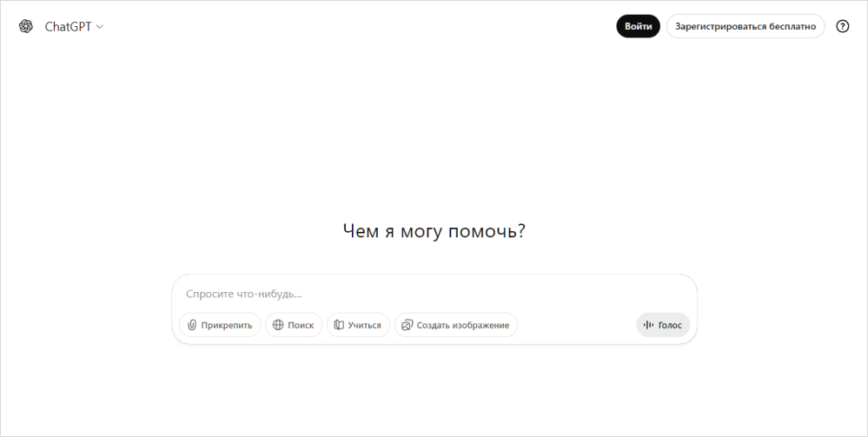868x437 pixels.
Task: Click the paperclip icon in Прикрепить
Action: pyautogui.click(x=192, y=325)
